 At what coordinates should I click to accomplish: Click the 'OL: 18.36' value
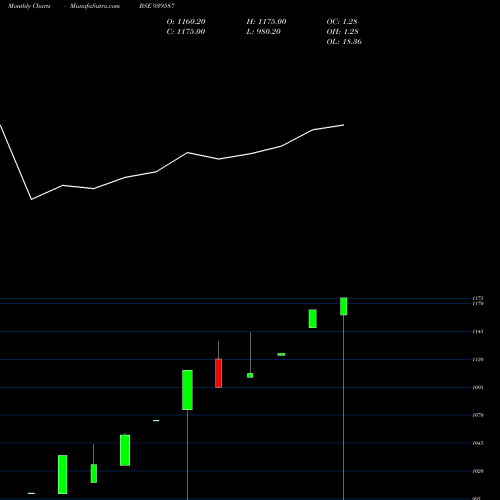pyautogui.click(x=344, y=42)
